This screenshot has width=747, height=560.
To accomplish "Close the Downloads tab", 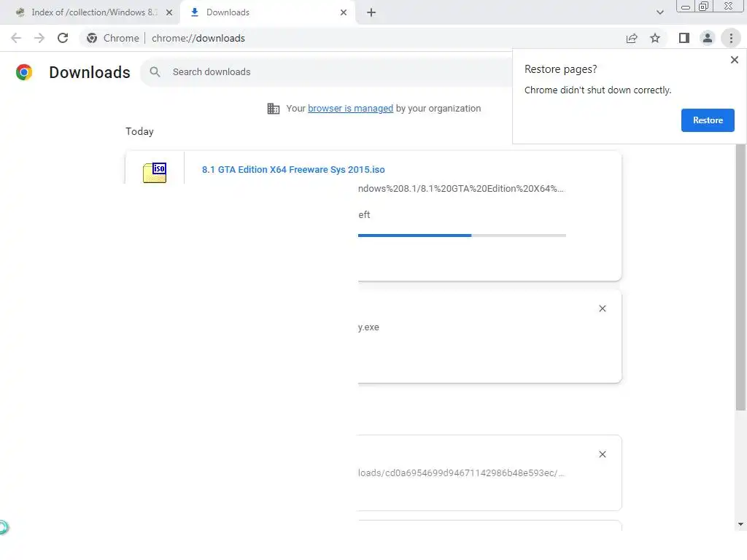I will [x=344, y=12].
